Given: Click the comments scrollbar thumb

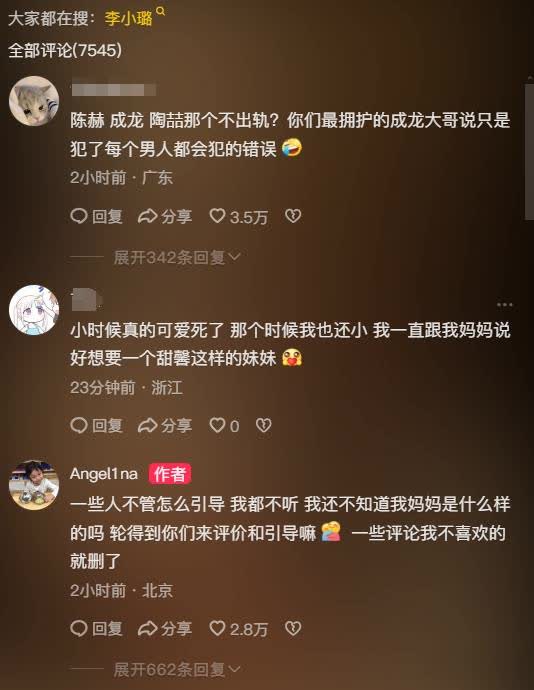Looking at the screenshot, I should (529, 151).
